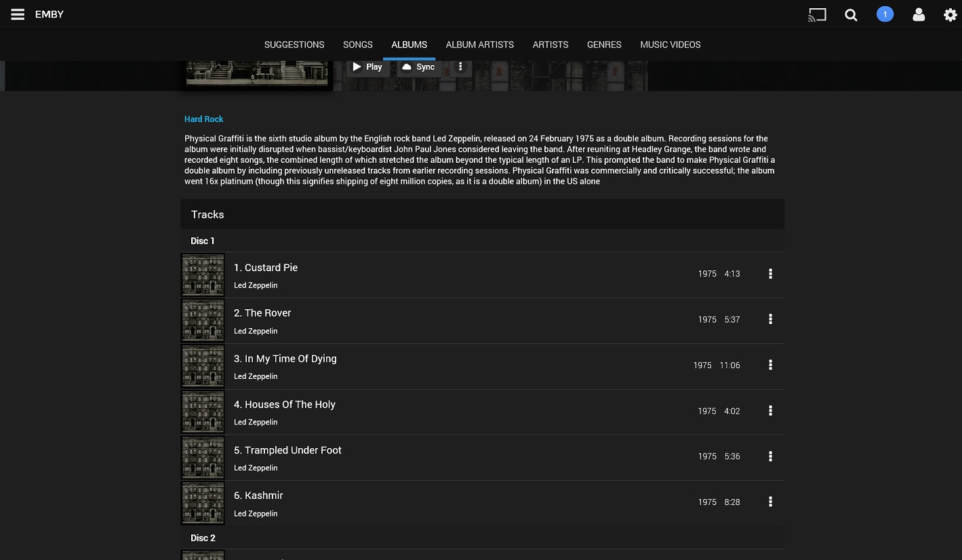The height and width of the screenshot is (560, 962).
Task: Open the user profile icon
Action: (x=919, y=14)
